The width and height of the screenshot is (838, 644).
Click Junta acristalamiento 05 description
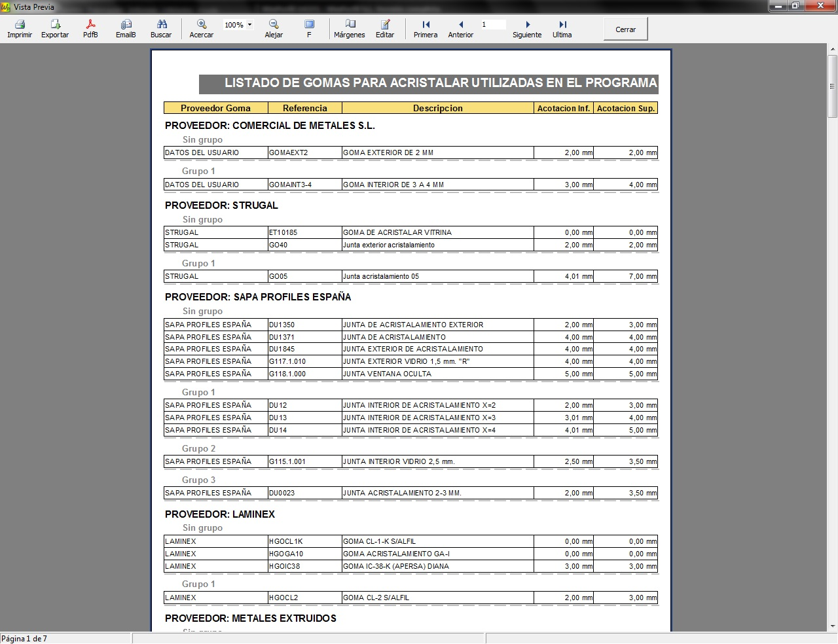pos(381,276)
